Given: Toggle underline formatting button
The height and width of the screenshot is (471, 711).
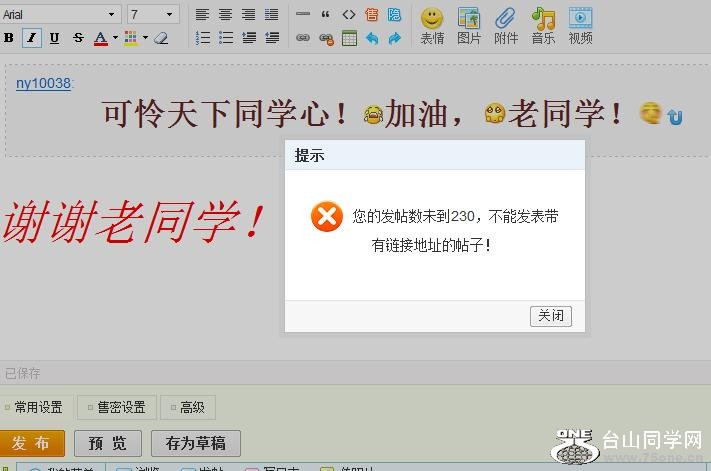Looking at the screenshot, I should 54,38.
